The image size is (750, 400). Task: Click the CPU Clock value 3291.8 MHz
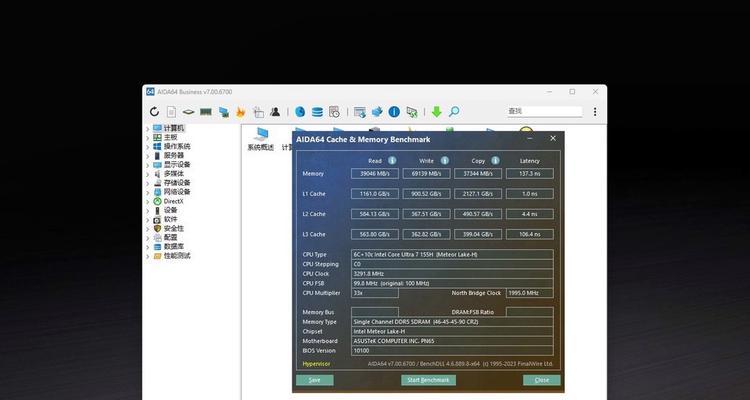coord(452,274)
